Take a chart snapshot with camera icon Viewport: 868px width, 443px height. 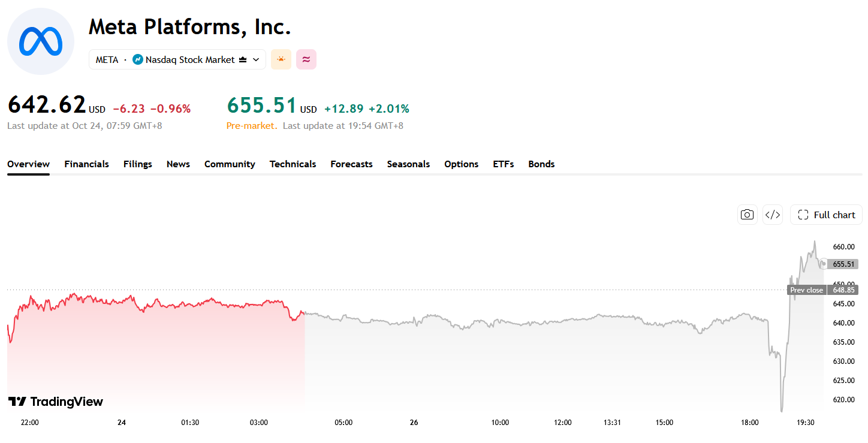(747, 215)
